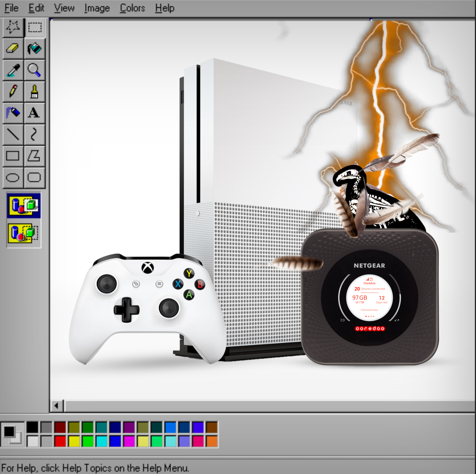This screenshot has width=476, height=474.
Task: Open the Image menu
Action: tap(97, 8)
